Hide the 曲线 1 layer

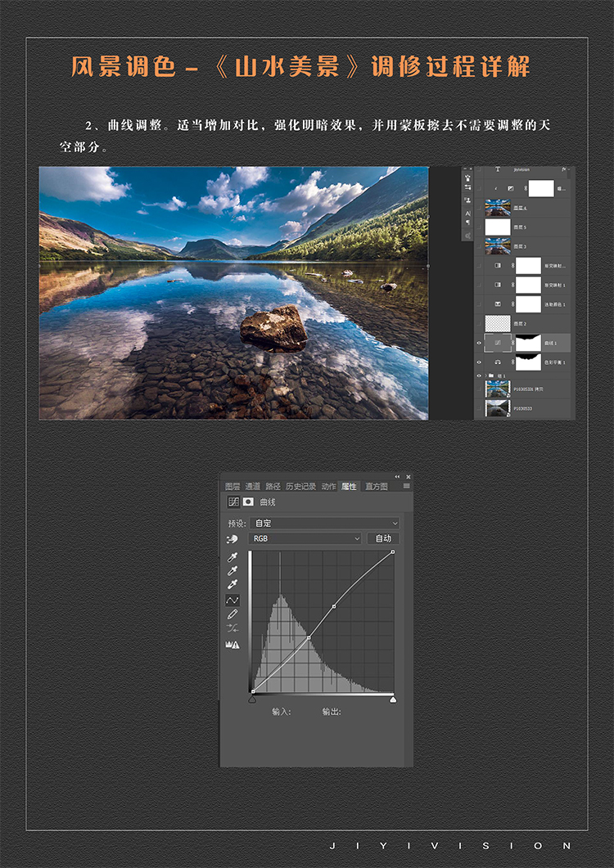pos(480,344)
